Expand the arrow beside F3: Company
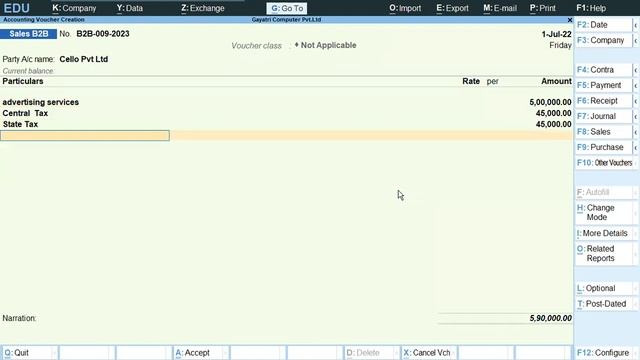The image size is (640, 360). 636,41
